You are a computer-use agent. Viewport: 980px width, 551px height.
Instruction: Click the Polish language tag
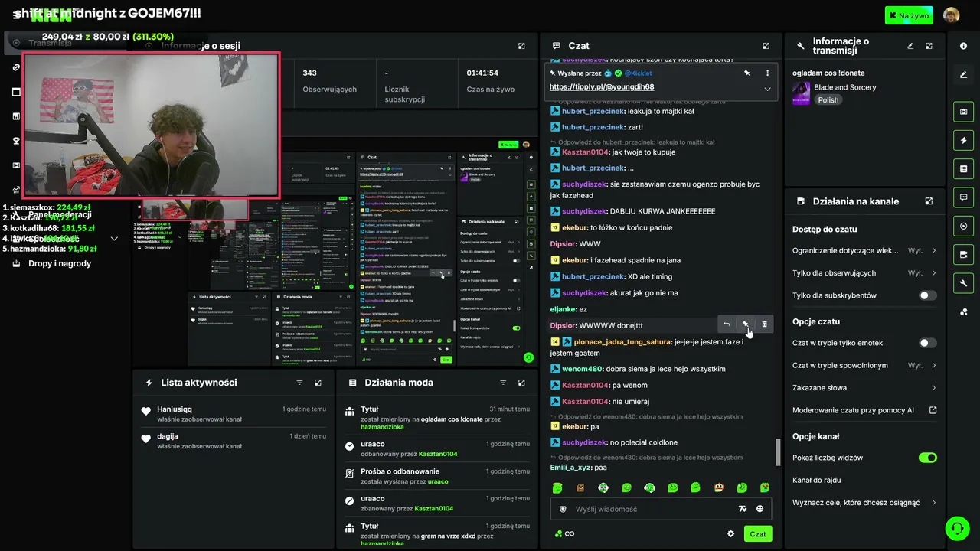828,100
